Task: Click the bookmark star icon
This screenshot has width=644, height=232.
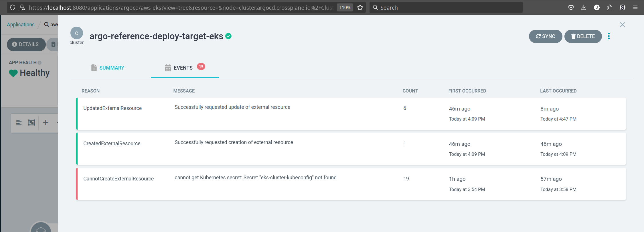Action: tap(360, 8)
